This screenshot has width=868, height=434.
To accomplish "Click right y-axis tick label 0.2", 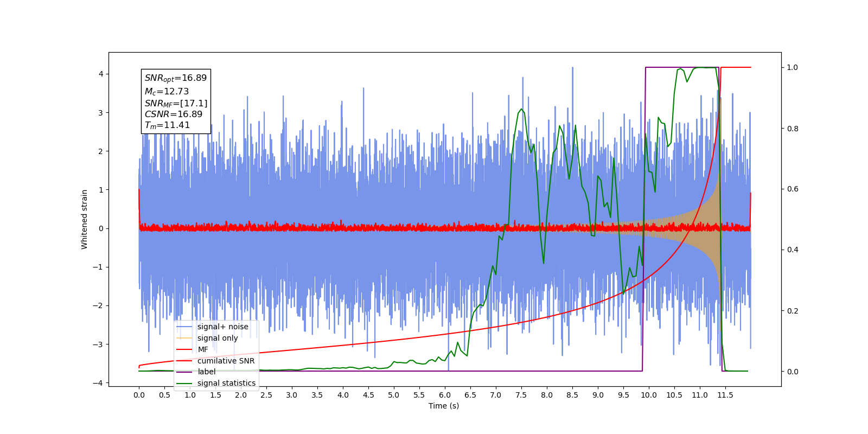I will coord(793,311).
